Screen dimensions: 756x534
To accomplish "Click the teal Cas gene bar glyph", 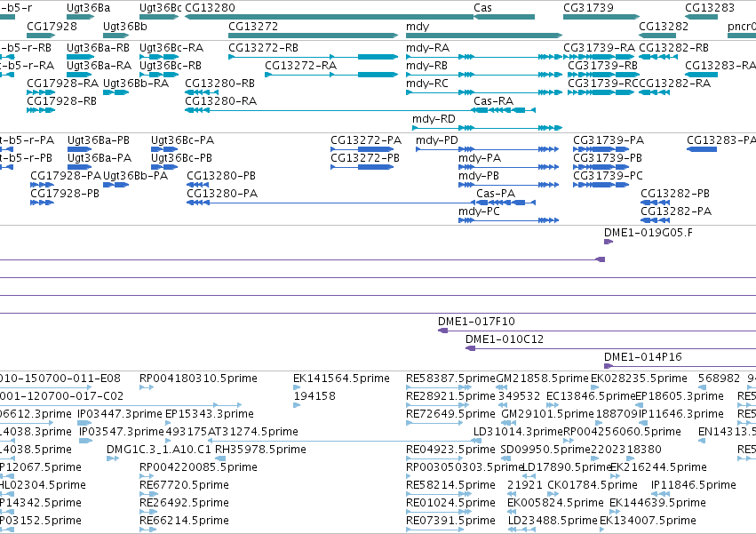I will click(x=505, y=17).
